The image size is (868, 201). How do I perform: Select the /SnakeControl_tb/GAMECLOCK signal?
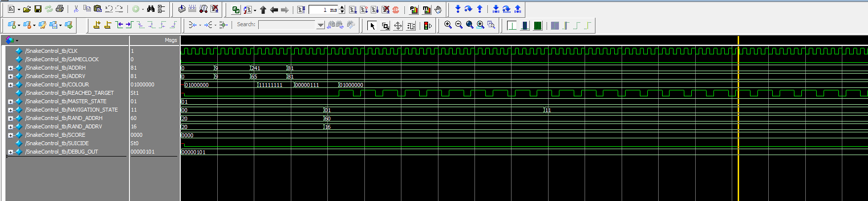(62, 59)
